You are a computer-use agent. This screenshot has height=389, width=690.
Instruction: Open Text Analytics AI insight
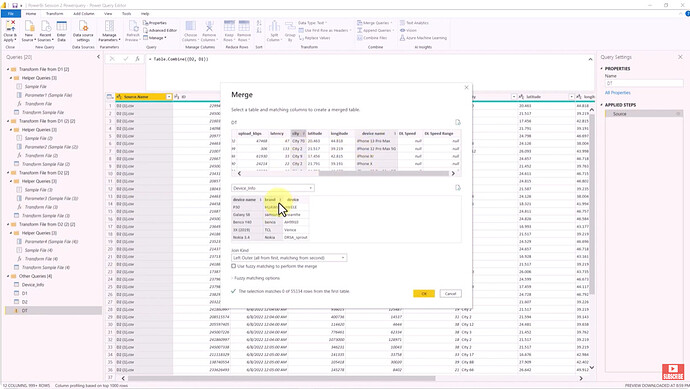(x=414, y=23)
